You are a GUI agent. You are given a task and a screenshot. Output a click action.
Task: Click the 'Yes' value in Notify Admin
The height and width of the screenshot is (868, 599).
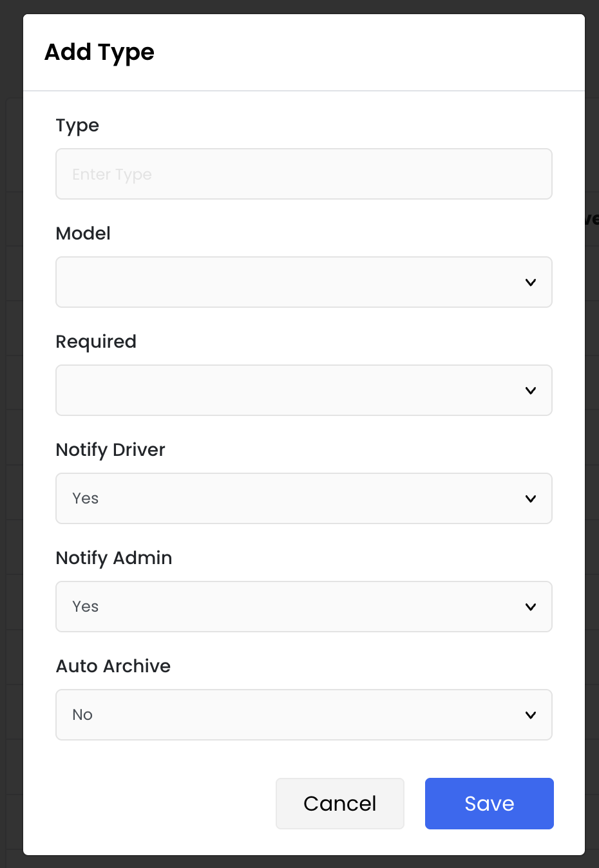86,607
